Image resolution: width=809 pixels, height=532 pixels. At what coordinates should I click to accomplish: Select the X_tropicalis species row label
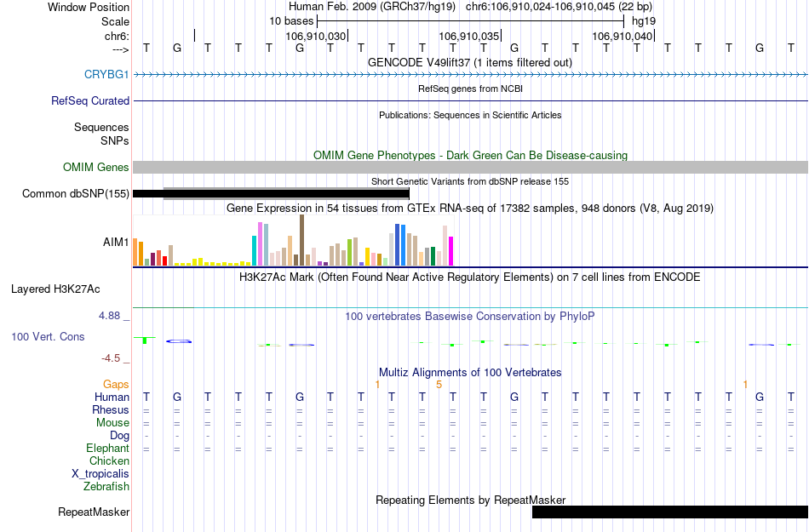[100, 474]
